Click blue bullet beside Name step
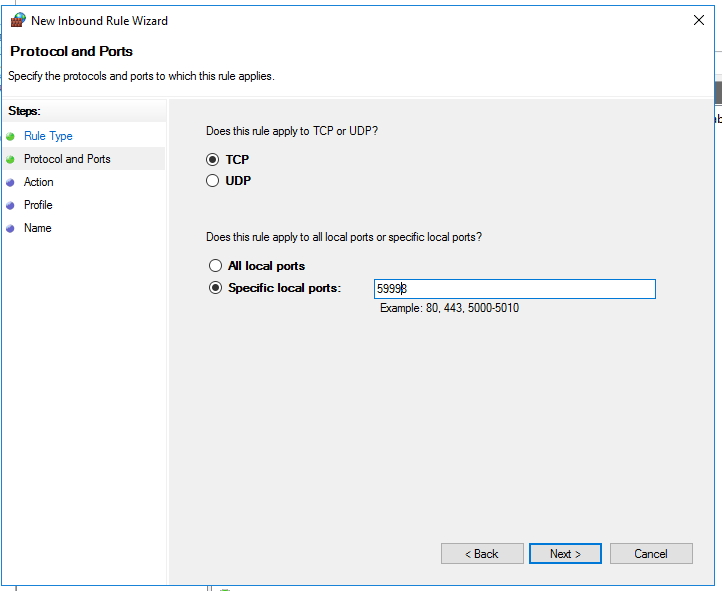The width and height of the screenshot is (722, 591). coord(11,228)
